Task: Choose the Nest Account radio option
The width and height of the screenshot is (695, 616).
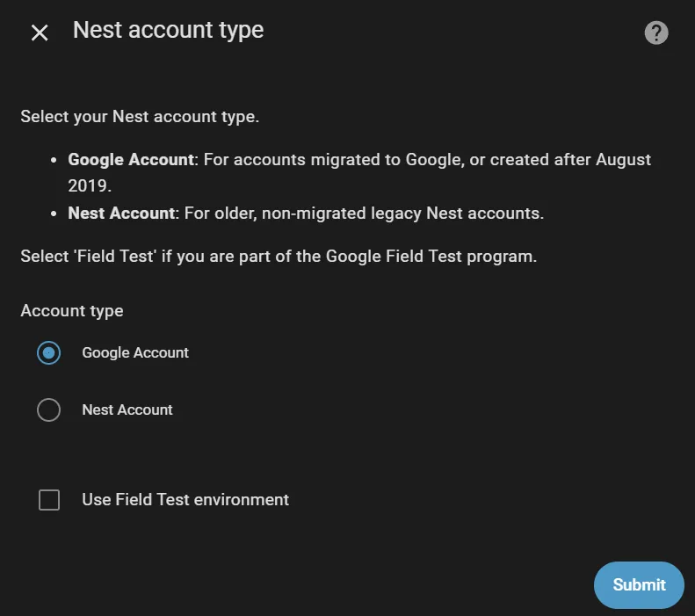Action: click(48, 409)
